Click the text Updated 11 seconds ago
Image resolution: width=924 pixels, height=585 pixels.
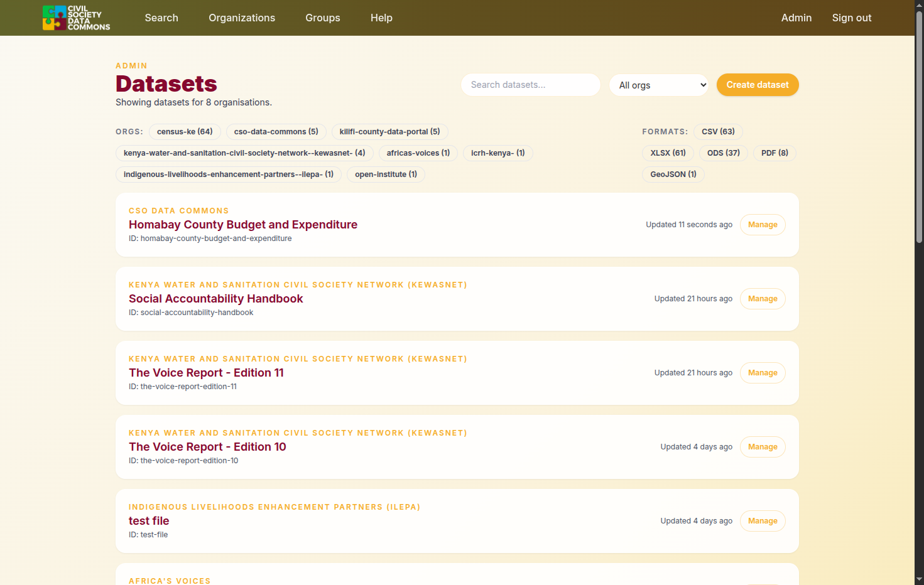coord(689,225)
